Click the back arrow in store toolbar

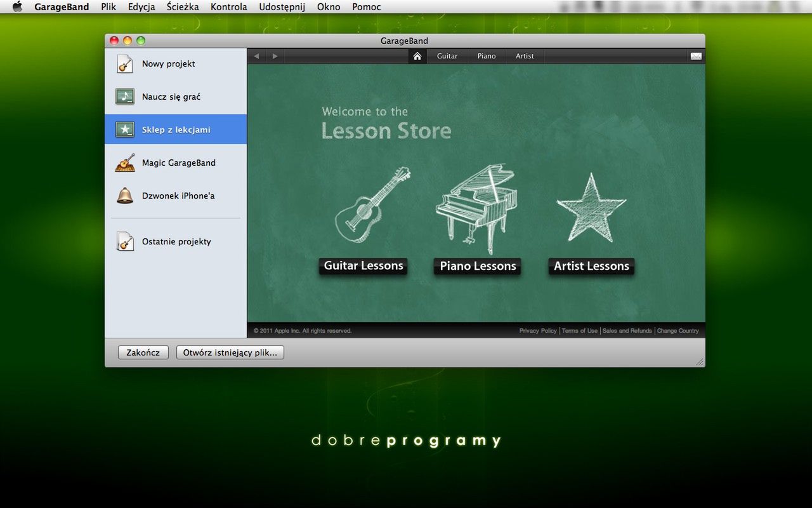pyautogui.click(x=256, y=56)
